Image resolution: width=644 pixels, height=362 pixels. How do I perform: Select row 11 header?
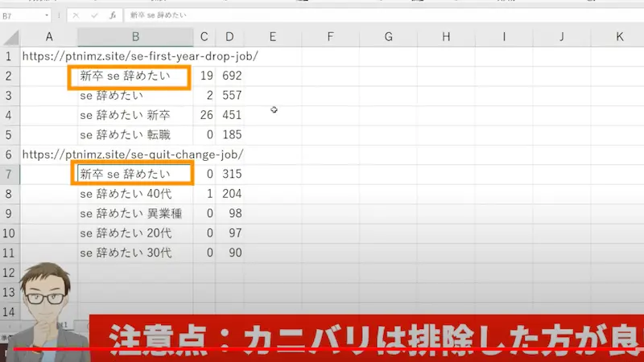tap(9, 253)
